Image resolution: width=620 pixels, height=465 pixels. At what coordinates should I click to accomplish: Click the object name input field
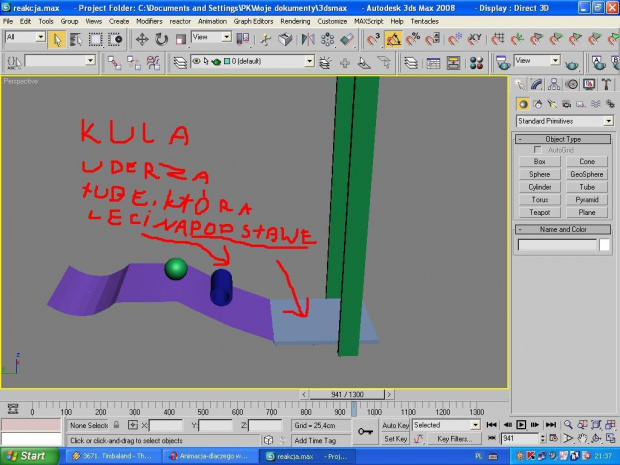pyautogui.click(x=557, y=245)
